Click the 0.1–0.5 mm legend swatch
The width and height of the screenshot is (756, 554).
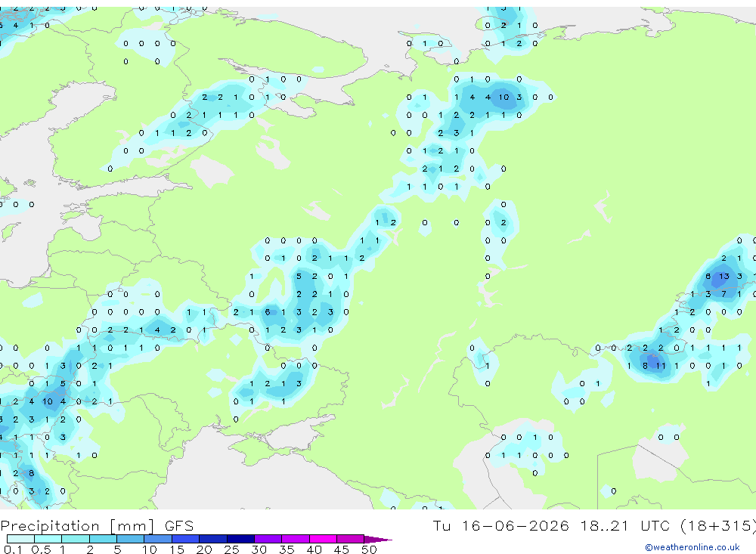coord(20,539)
